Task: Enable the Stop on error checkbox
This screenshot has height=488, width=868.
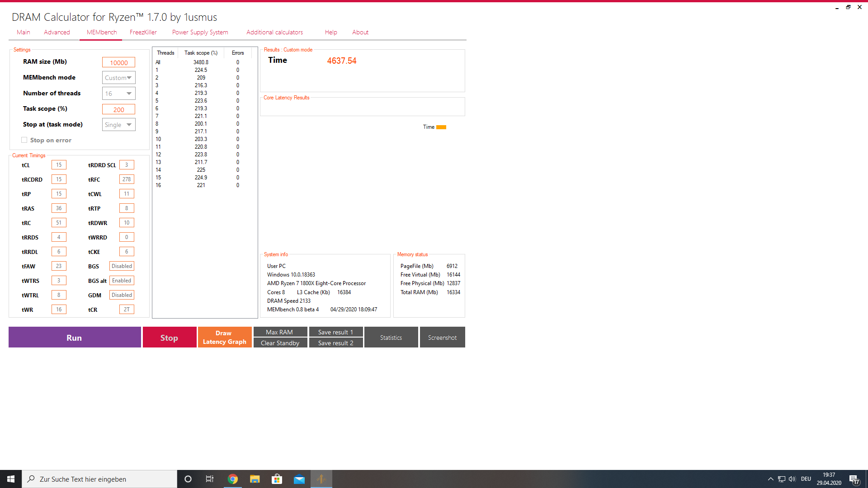Action: point(24,140)
